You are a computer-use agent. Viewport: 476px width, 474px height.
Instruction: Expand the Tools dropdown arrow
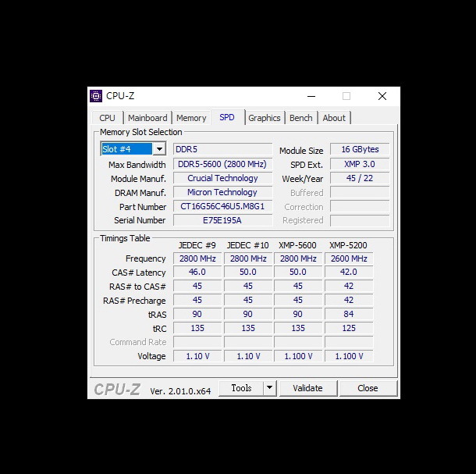(x=269, y=388)
